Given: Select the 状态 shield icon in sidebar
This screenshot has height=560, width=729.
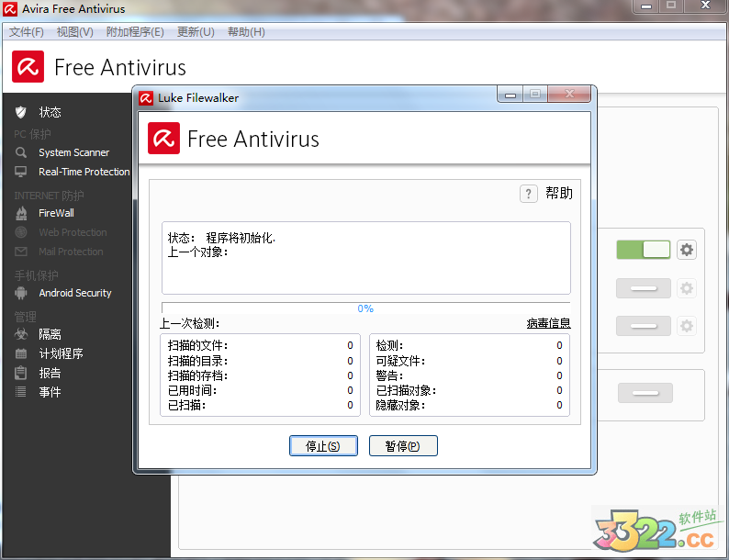Looking at the screenshot, I should (20, 112).
